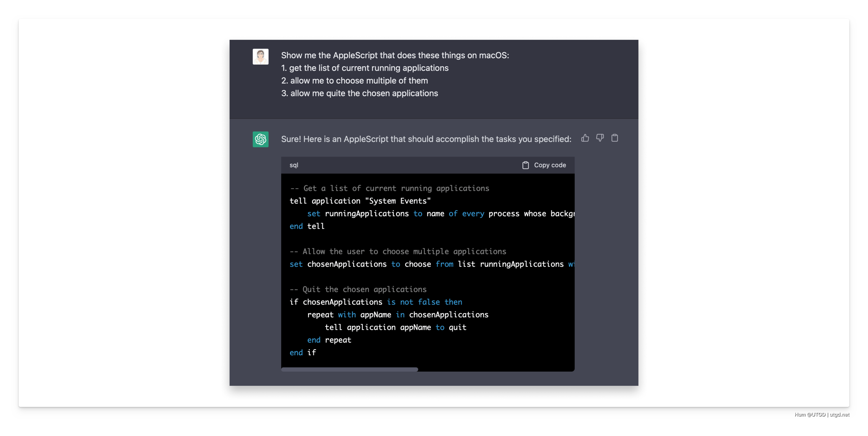This screenshot has height=436, width=868.
Task: Click the line 'if chosenApplications is not false then'
Action: (x=376, y=302)
